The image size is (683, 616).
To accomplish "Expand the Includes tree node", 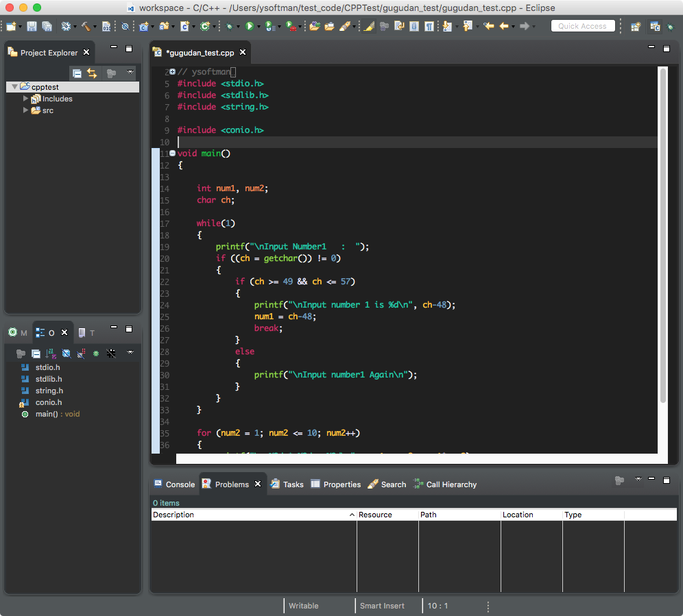I will 26,99.
